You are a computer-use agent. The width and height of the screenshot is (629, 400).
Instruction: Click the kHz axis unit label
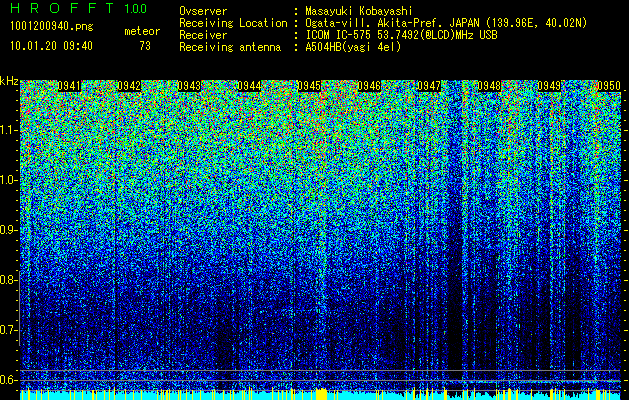point(9,81)
